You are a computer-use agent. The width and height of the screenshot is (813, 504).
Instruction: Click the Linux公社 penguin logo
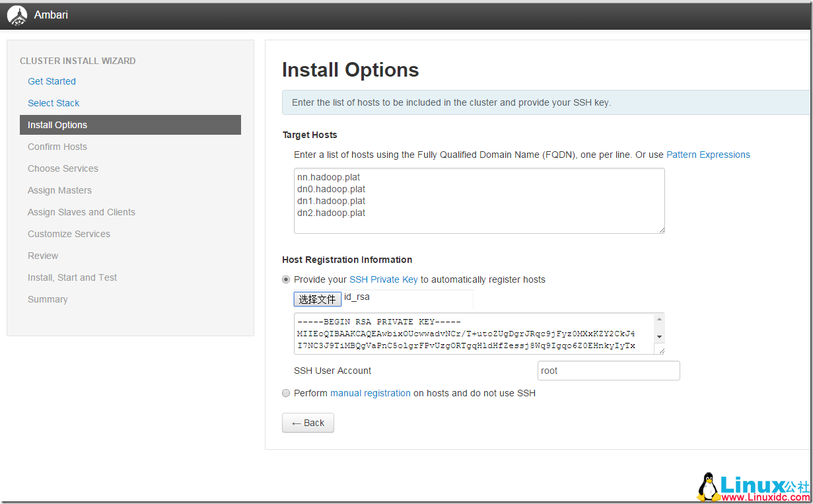(708, 484)
